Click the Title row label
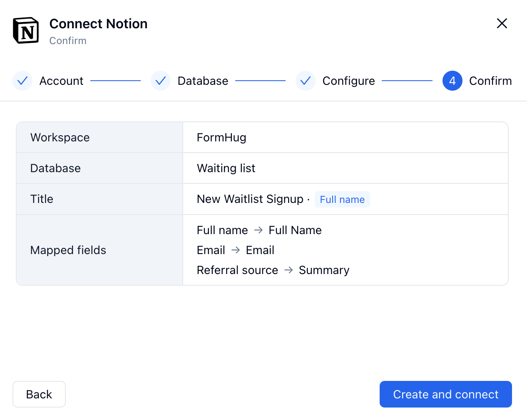Image resolution: width=527 pixels, height=420 pixels. pos(42,199)
